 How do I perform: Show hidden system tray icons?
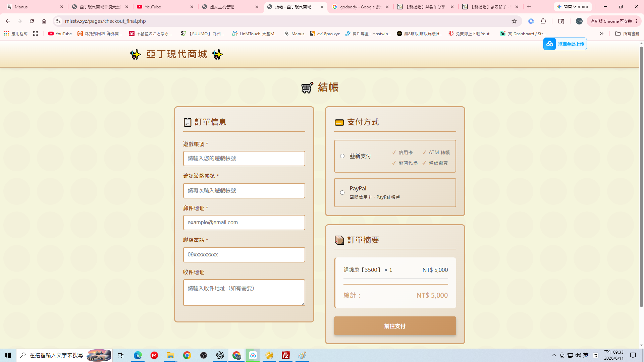pyautogui.click(x=554, y=355)
